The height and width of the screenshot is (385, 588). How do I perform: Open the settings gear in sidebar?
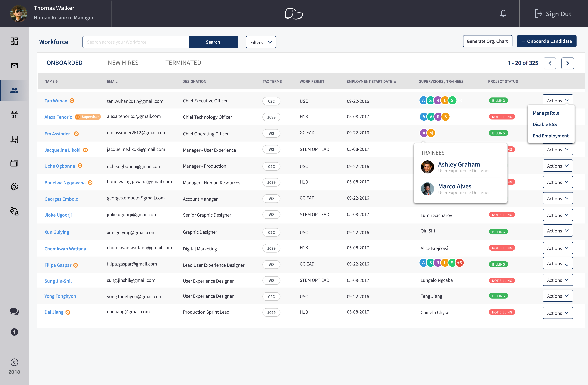(x=14, y=187)
